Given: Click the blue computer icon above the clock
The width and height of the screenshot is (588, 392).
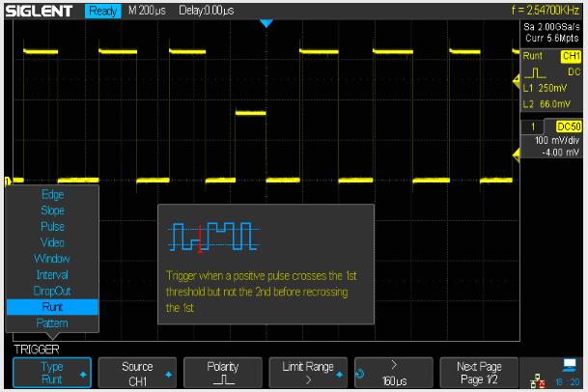Looking at the screenshot, I should click(569, 364).
